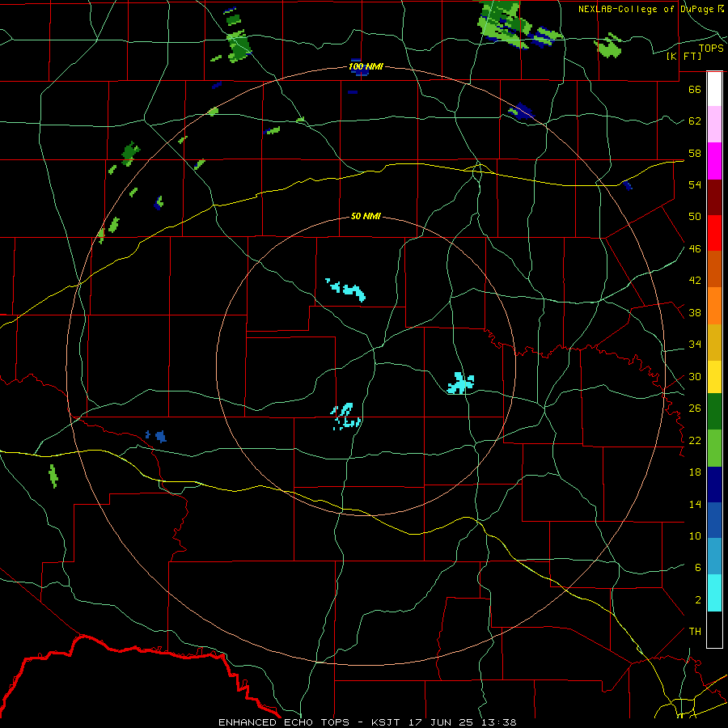Click the 46 legend value
Viewport: 728px width, 728px height.
tap(695, 249)
